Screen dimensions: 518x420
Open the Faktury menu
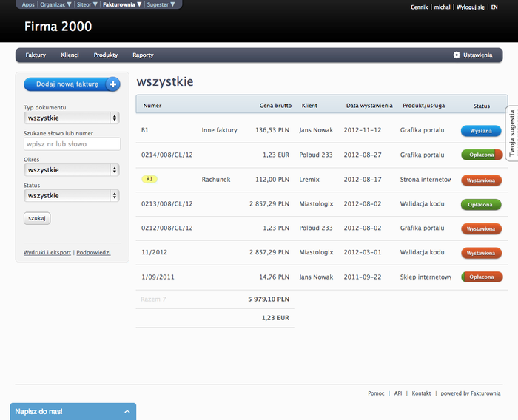pos(36,55)
